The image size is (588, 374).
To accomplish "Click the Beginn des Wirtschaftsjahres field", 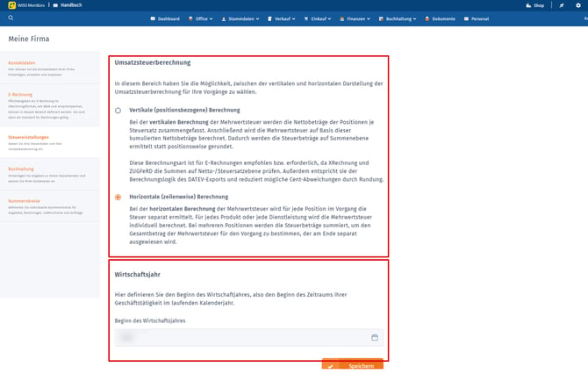I will click(x=249, y=337).
